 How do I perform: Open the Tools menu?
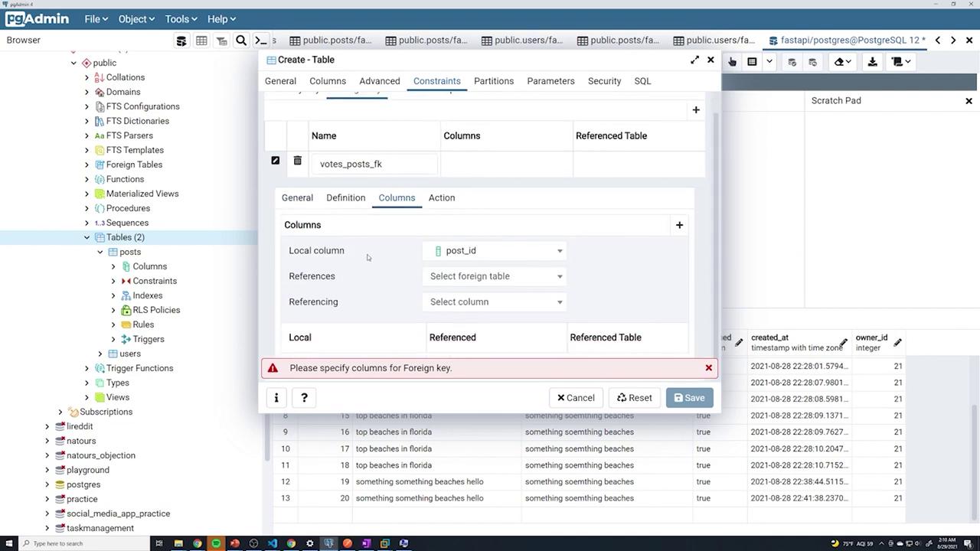pyautogui.click(x=181, y=19)
